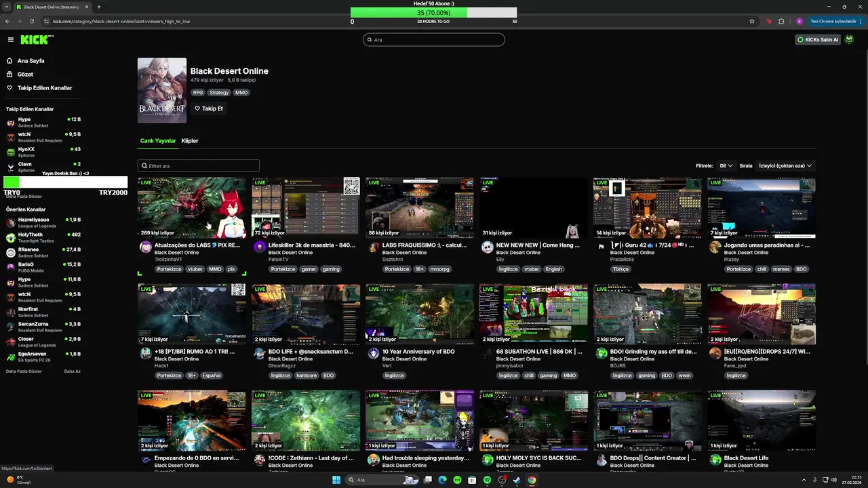This screenshot has height=488, width=868.
Task: Click the Strategy category tag
Action: [219, 93]
